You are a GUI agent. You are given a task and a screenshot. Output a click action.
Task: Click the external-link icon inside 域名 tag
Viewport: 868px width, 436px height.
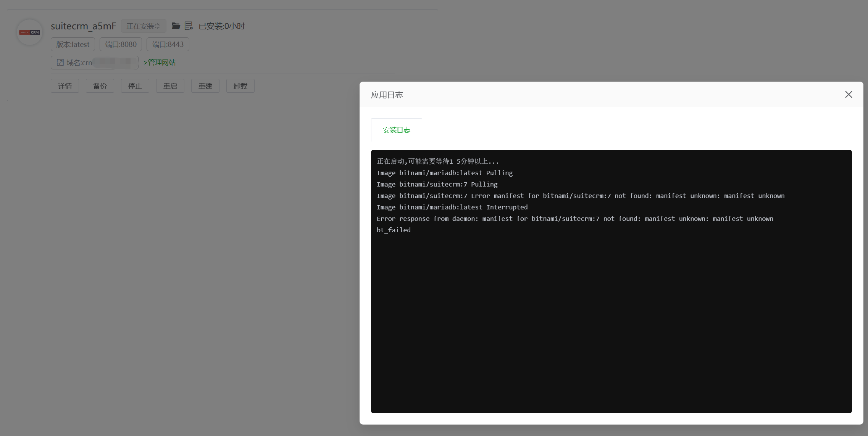pos(60,62)
